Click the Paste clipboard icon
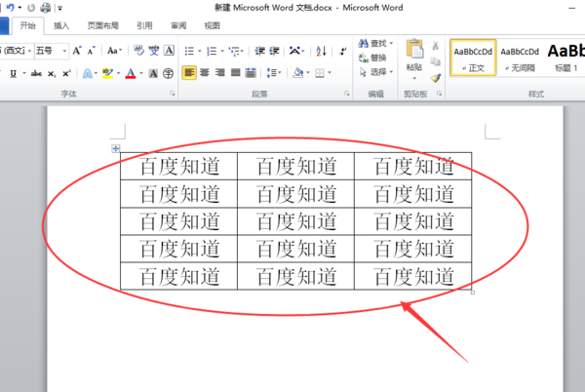 coord(414,49)
